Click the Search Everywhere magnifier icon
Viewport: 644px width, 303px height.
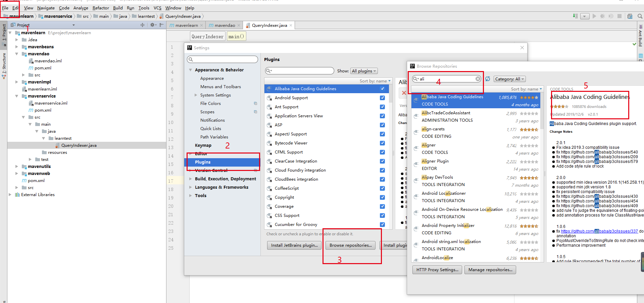(640, 16)
